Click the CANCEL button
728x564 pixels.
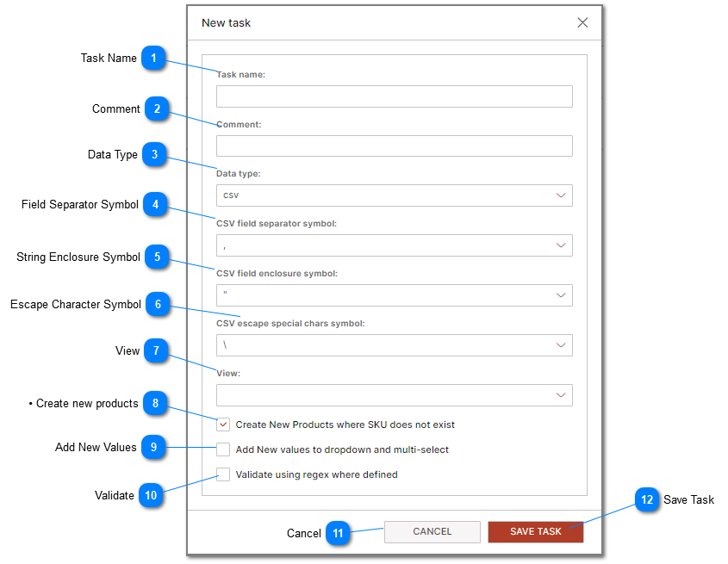(432, 531)
